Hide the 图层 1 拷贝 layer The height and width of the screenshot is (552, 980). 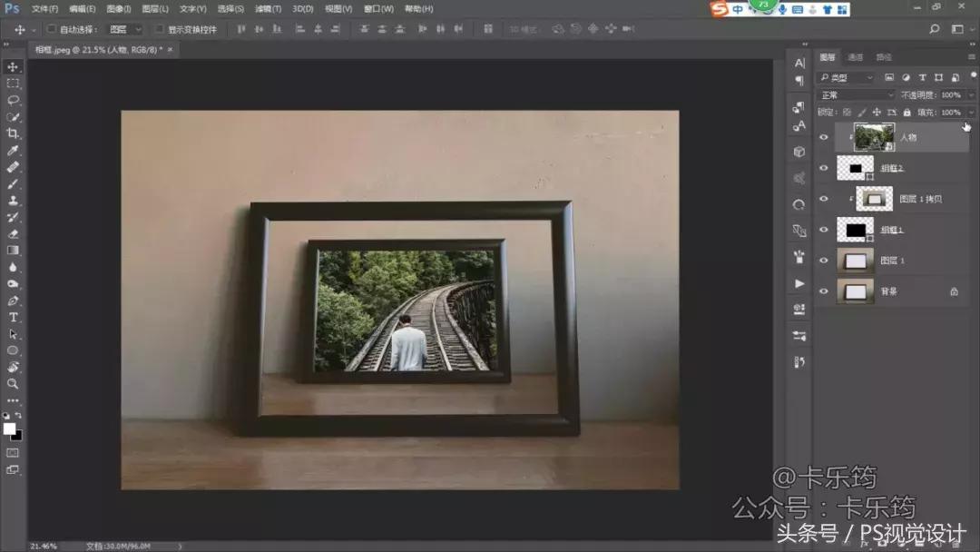tap(824, 199)
